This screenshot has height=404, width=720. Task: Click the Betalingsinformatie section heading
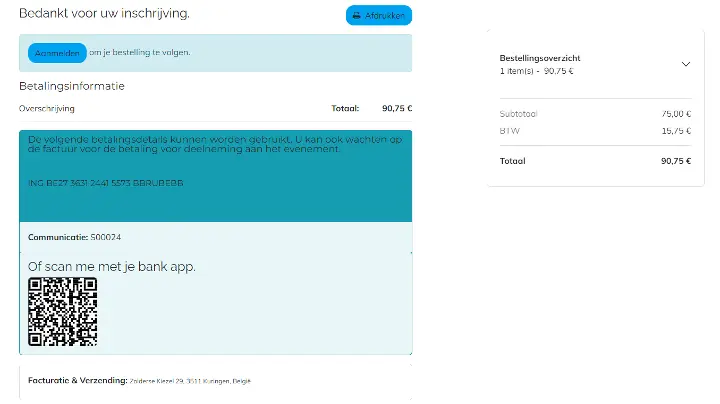point(72,86)
